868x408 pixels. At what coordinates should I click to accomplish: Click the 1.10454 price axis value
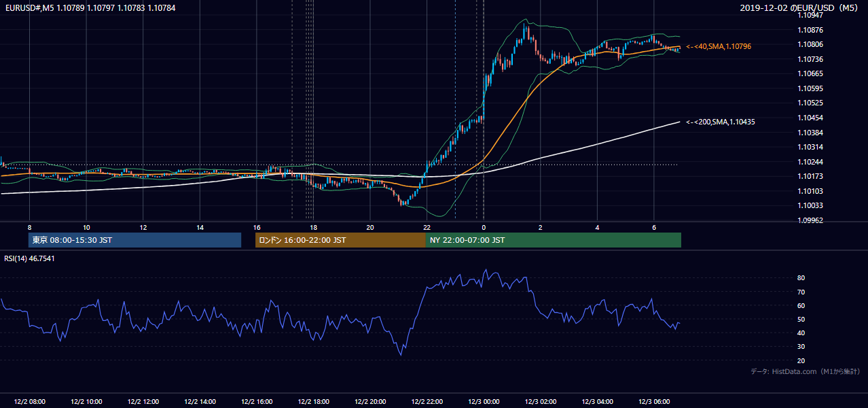coord(810,118)
